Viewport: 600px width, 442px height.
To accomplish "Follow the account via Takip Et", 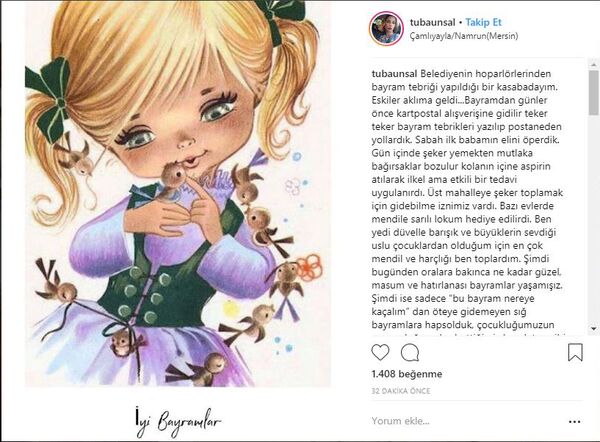I will coord(483,22).
